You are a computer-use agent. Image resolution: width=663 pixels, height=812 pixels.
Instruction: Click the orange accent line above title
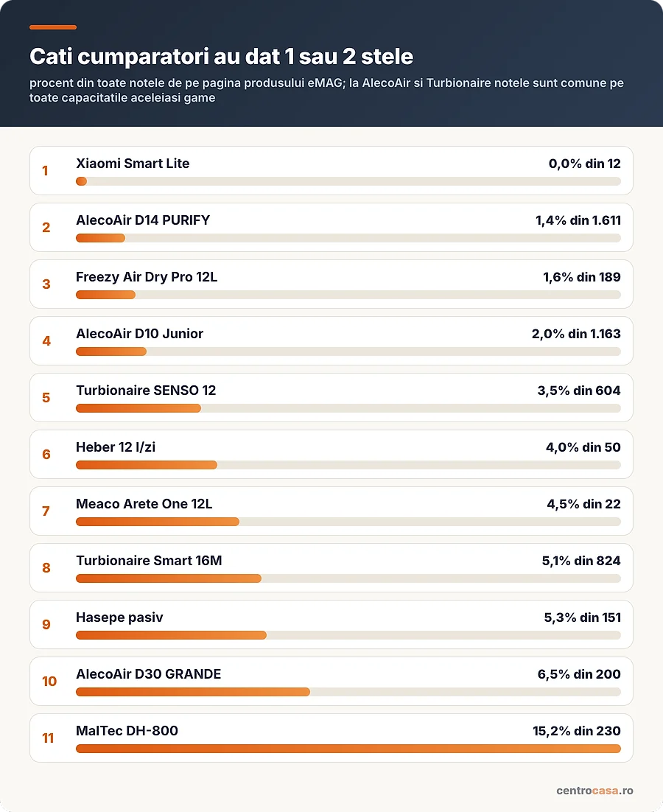coord(53,27)
